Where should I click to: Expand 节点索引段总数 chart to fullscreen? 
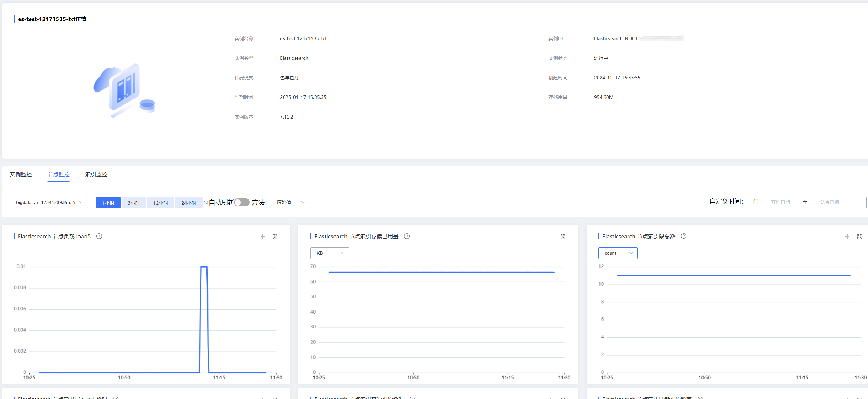pyautogui.click(x=860, y=237)
